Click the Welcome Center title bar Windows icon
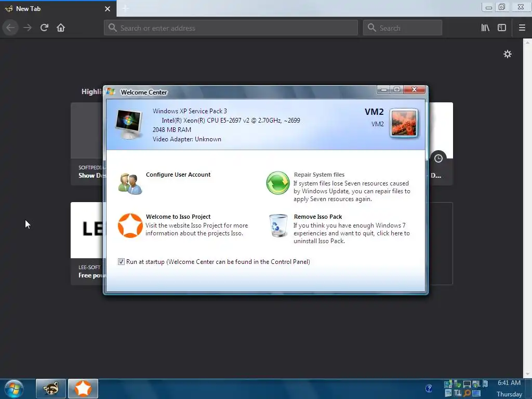 (x=111, y=91)
